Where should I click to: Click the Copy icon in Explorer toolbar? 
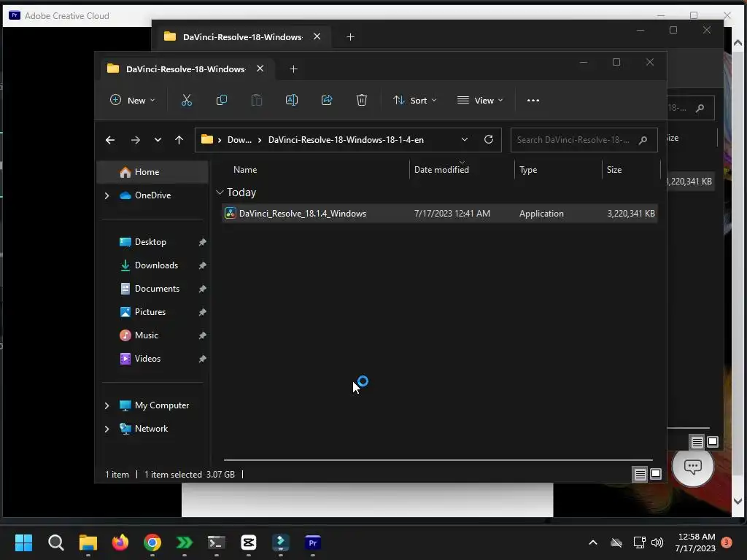[222, 100]
